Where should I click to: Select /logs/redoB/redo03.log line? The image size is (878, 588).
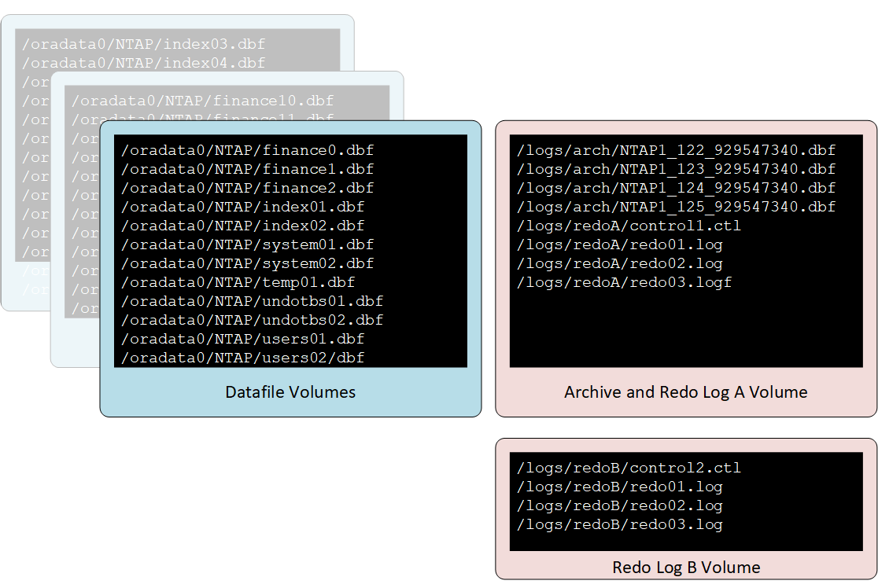pos(619,525)
